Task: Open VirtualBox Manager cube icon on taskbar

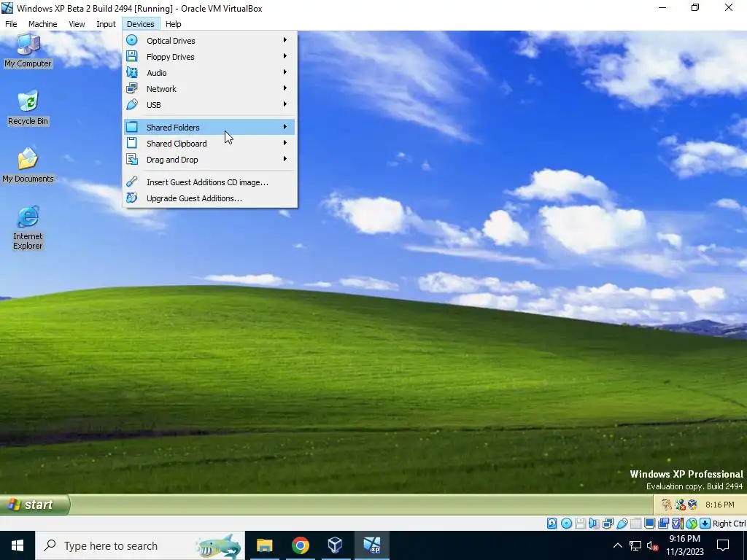Action: [336, 545]
